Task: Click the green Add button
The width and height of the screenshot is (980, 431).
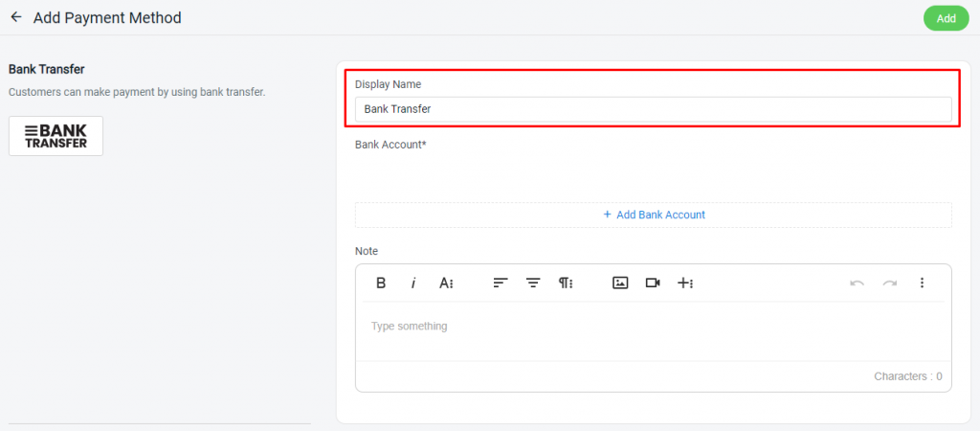Action: click(x=946, y=18)
